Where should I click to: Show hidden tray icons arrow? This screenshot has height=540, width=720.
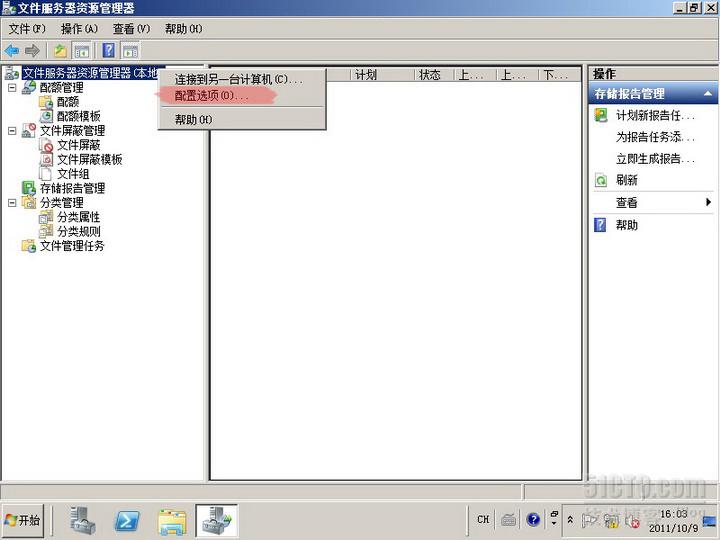pyautogui.click(x=570, y=519)
